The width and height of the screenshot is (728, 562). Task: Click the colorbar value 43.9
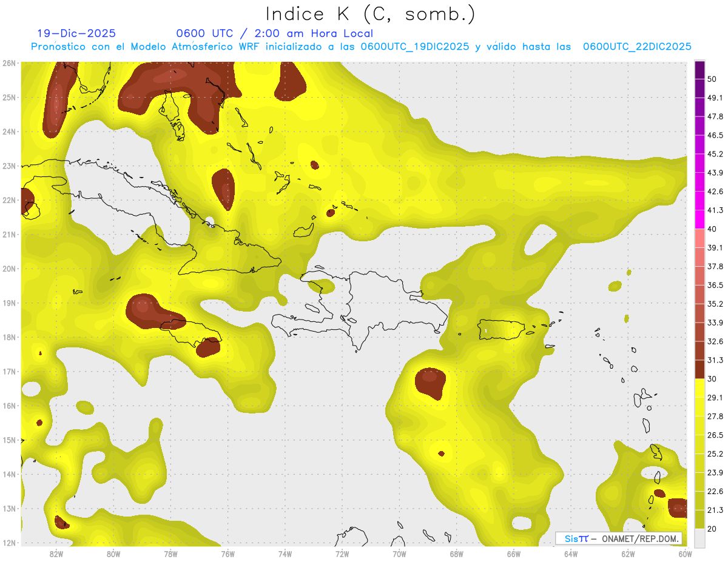pyautogui.click(x=716, y=173)
